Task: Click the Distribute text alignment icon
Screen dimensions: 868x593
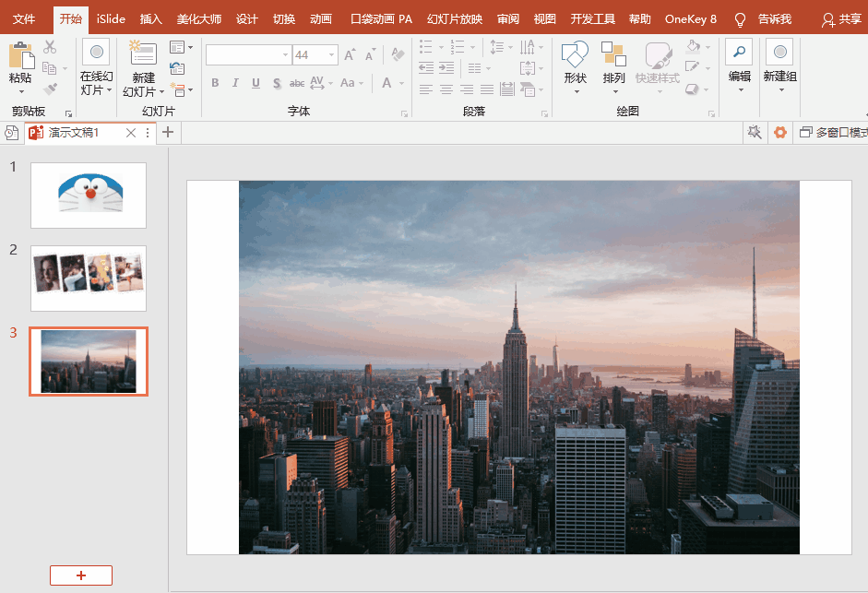Action: point(506,89)
